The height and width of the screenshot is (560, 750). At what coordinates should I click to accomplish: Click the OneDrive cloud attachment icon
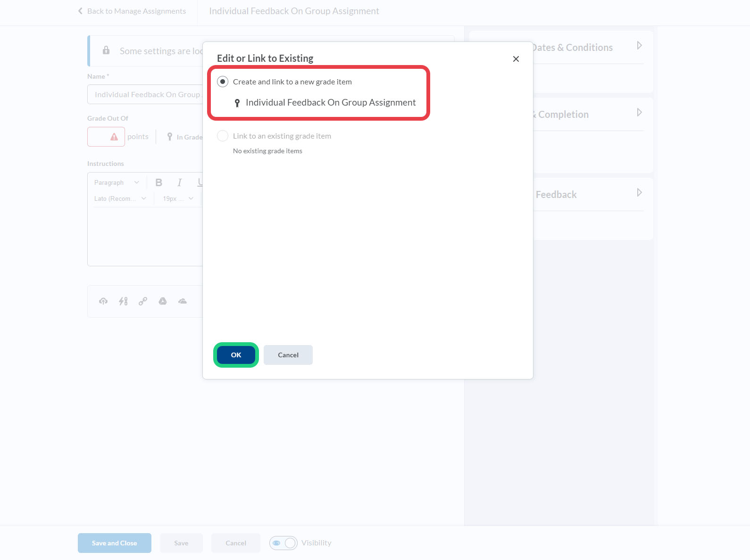[183, 301]
